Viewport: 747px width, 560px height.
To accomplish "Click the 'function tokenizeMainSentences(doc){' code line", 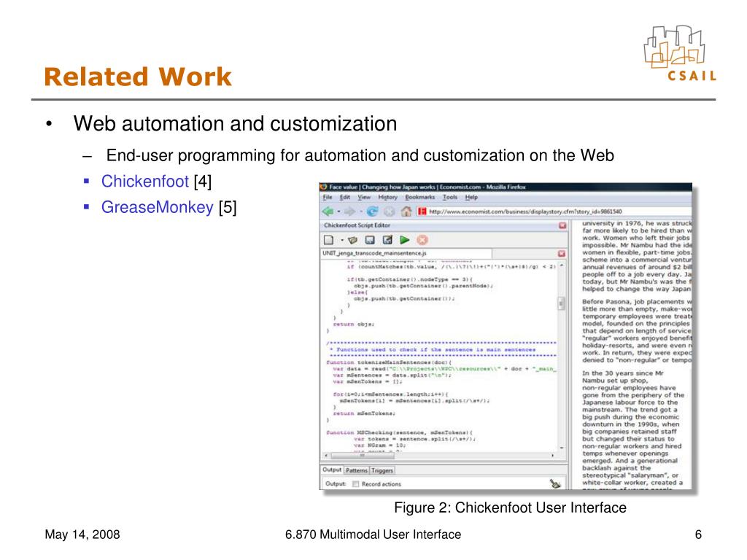I will coord(389,362).
